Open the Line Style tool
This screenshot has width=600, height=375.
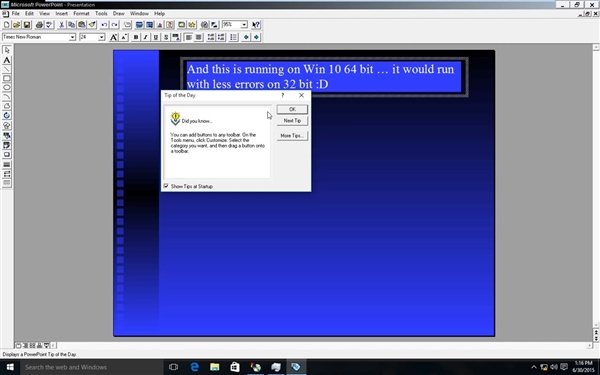coord(7,165)
